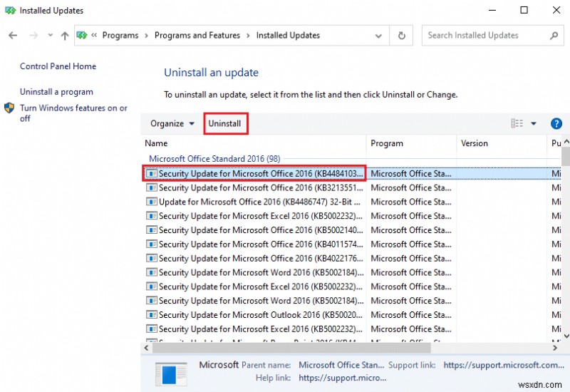The width and height of the screenshot is (570, 392).
Task: Click the icon of the KB4484103 update row
Action: 152,174
